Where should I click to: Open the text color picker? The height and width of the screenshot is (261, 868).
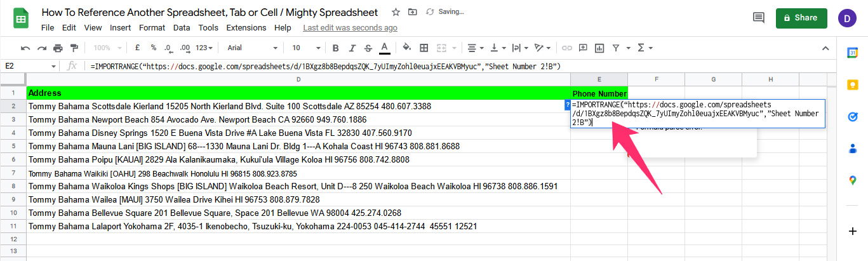point(384,48)
